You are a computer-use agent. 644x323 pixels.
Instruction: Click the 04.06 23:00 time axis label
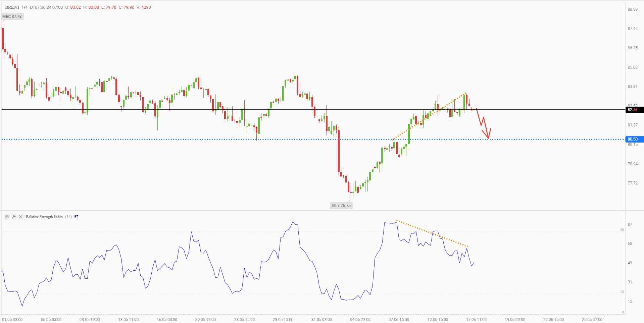360,319
